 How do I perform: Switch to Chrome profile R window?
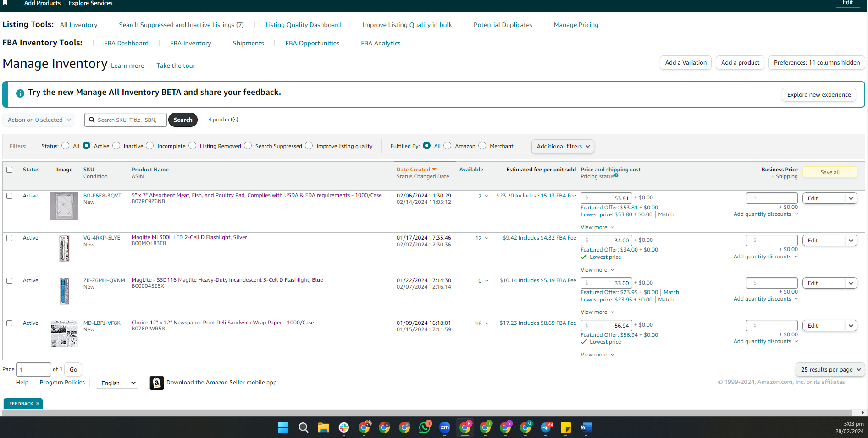coord(465,427)
